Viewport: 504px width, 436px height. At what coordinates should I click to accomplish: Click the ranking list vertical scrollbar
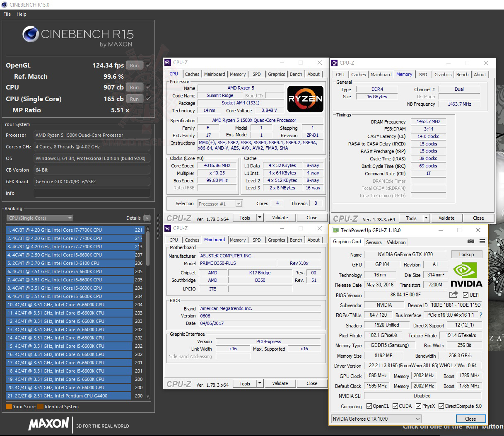tap(148, 313)
